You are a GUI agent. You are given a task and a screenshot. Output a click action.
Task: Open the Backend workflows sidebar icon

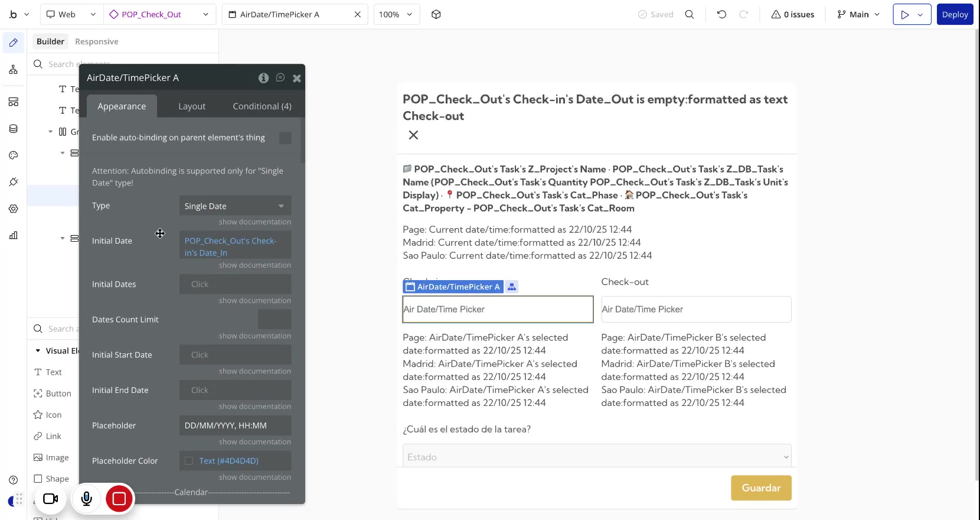tap(14, 102)
